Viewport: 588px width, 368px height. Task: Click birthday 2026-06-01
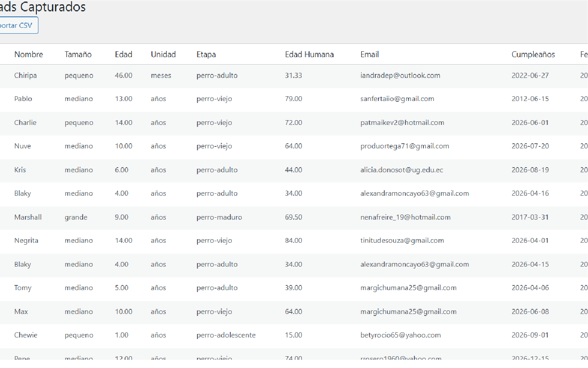pyautogui.click(x=530, y=123)
